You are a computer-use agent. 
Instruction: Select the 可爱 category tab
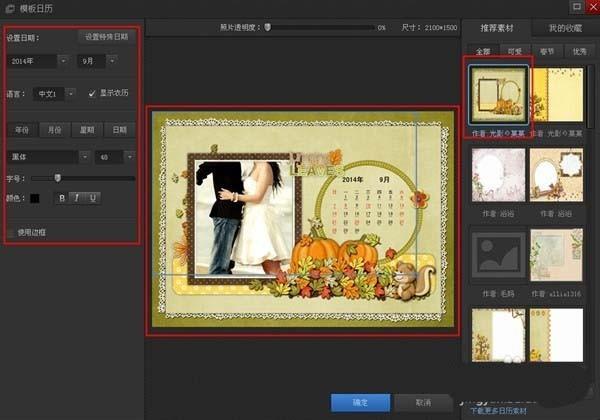[x=515, y=51]
